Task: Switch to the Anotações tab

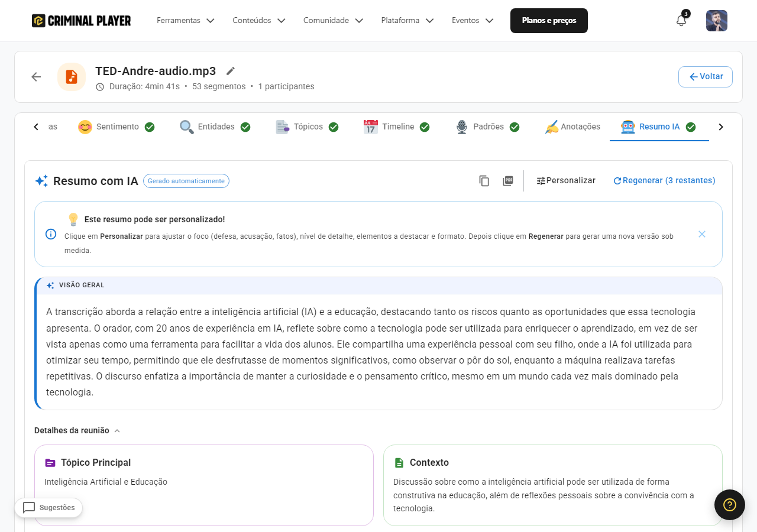Action: point(572,127)
